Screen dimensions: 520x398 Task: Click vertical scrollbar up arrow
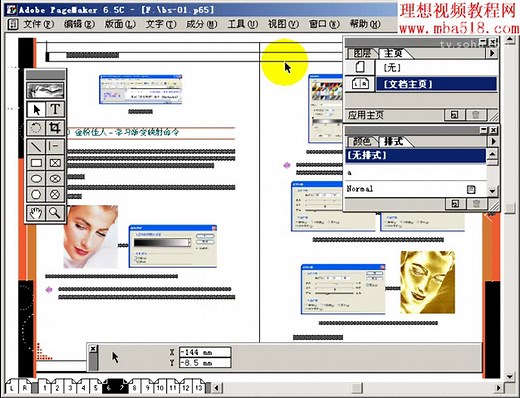pyautogui.click(x=510, y=40)
